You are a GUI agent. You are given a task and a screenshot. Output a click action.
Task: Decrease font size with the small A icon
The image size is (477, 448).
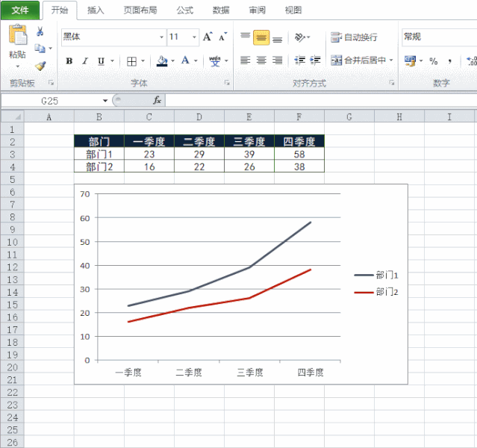click(x=223, y=37)
